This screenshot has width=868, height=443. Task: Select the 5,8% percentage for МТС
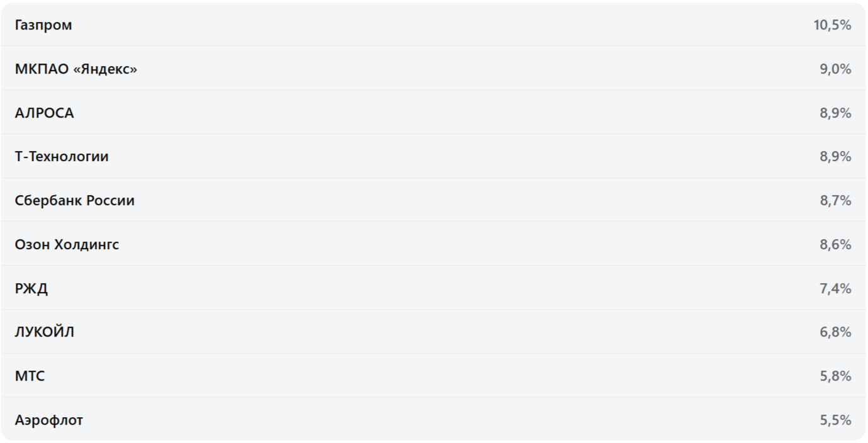pos(835,376)
